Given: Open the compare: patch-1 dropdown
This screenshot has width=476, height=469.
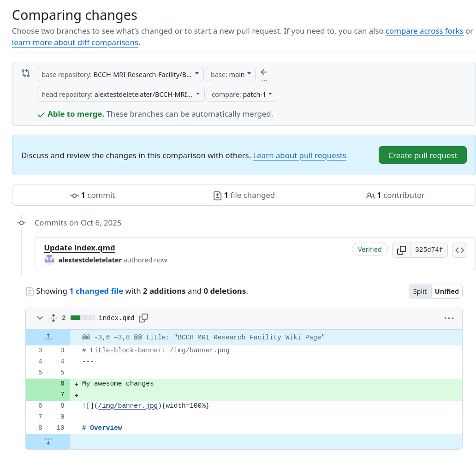Looking at the screenshot, I should pos(242,95).
